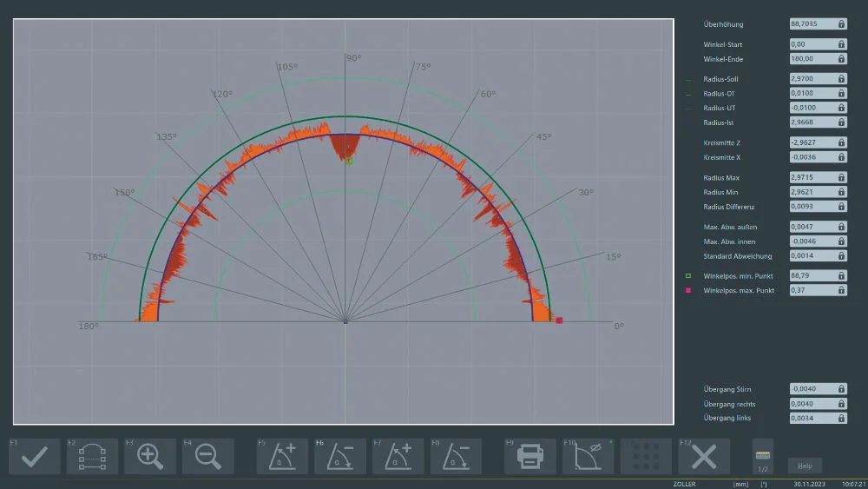
Task: Click the Übergang Stirn value field
Action: [812, 389]
